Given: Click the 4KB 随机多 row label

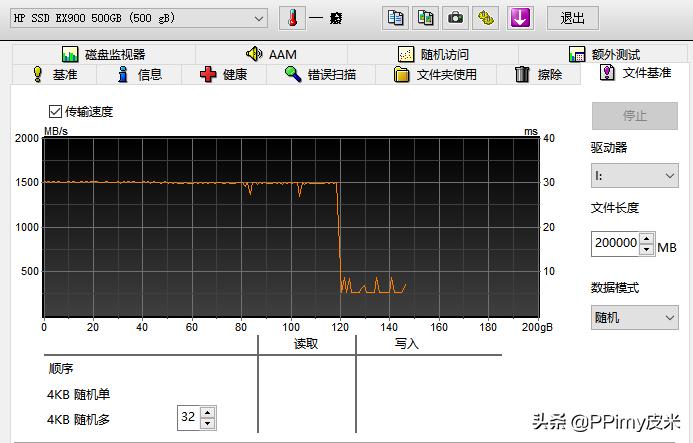Looking at the screenshot, I should (78, 420).
